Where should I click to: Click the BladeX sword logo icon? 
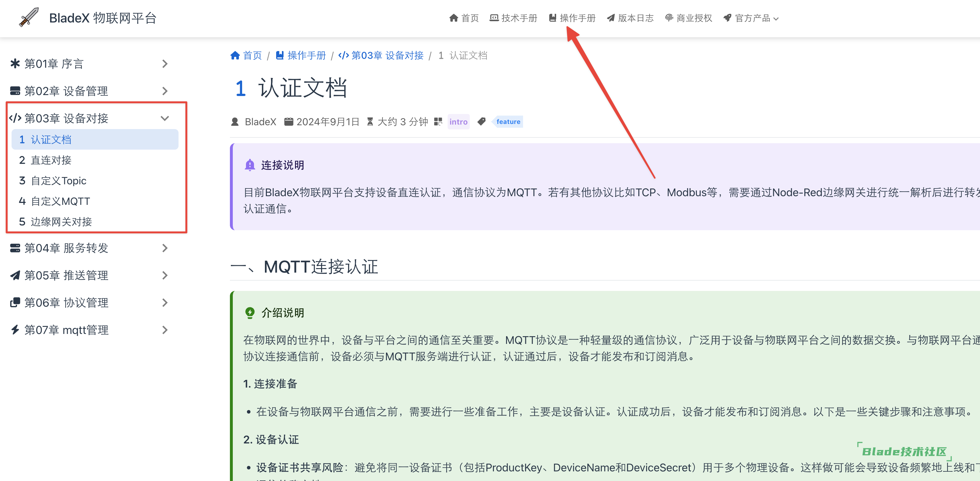click(30, 17)
